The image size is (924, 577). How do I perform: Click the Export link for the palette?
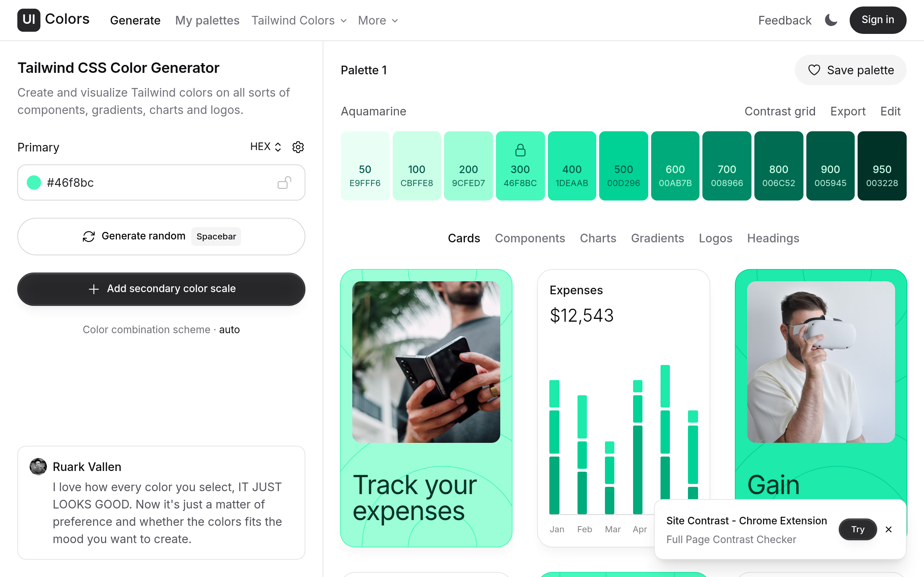click(847, 111)
